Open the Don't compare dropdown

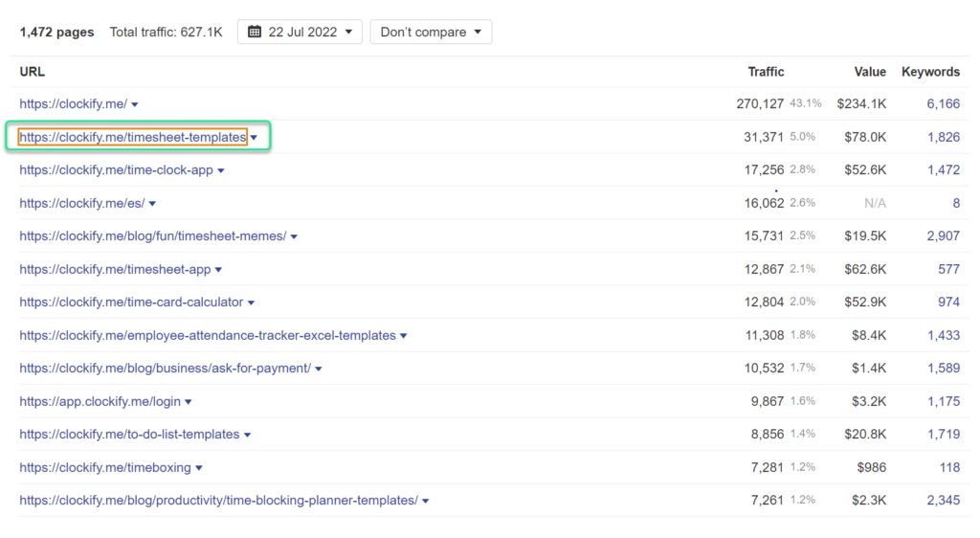tap(431, 32)
